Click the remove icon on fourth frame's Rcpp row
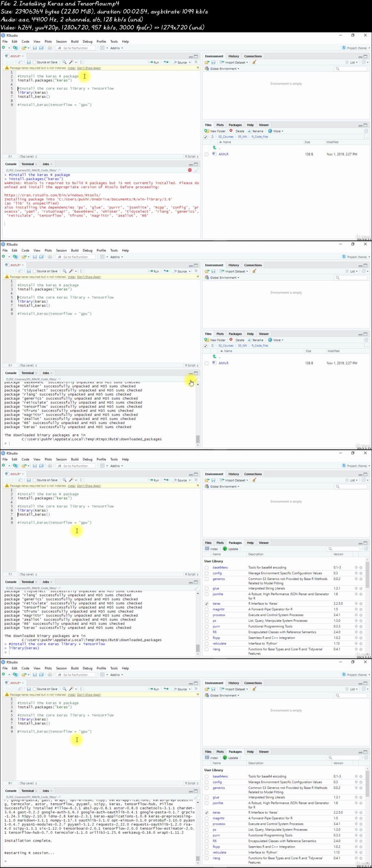Screen dimensions: 372x868 pos(361,847)
